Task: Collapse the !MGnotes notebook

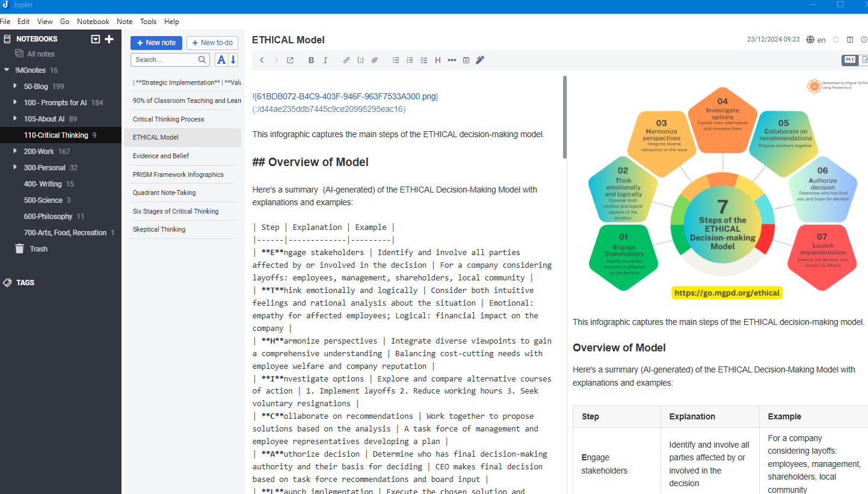Action: tap(7, 70)
